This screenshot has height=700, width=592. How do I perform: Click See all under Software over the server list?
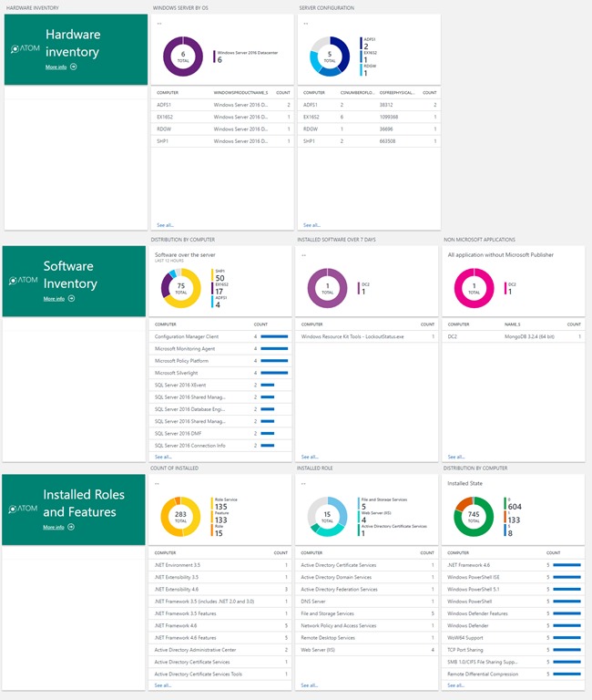[x=163, y=457]
